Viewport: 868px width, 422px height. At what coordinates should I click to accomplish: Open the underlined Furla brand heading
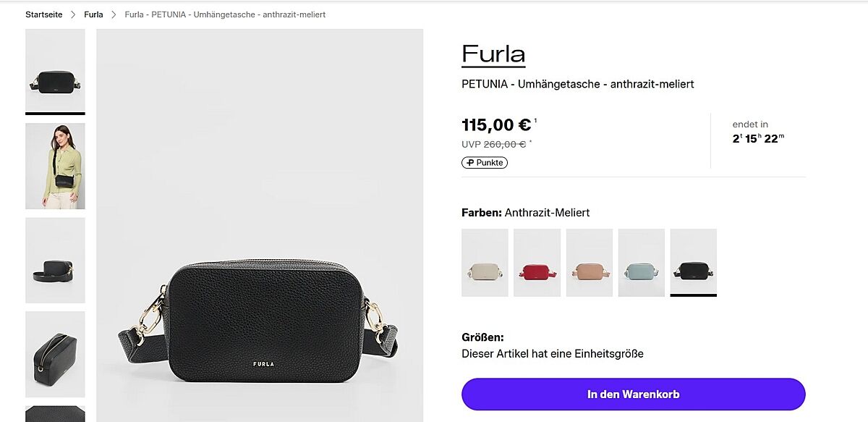(x=493, y=54)
